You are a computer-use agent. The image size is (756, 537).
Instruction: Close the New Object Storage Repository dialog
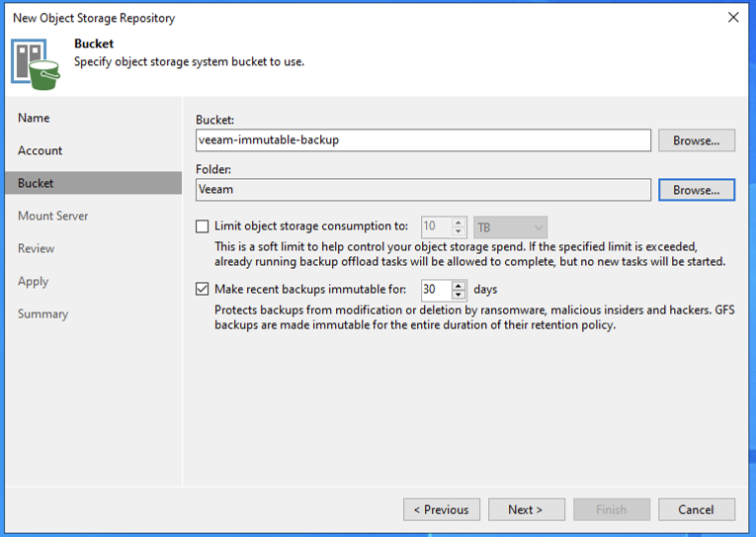point(732,18)
